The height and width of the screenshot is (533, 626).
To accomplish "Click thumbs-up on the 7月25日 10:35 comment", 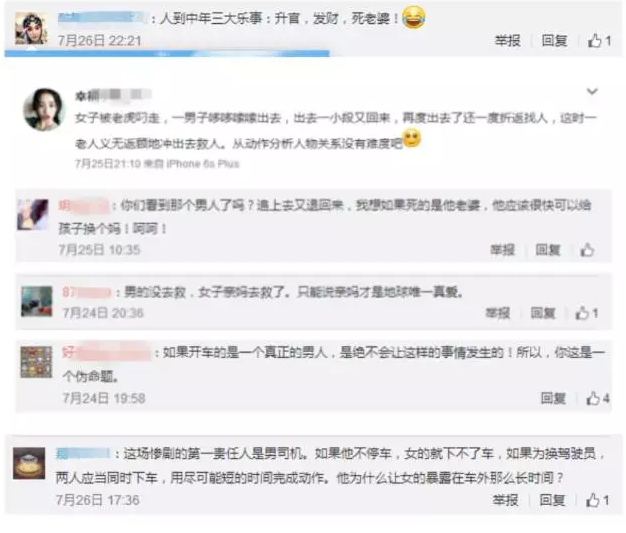I will point(587,250).
